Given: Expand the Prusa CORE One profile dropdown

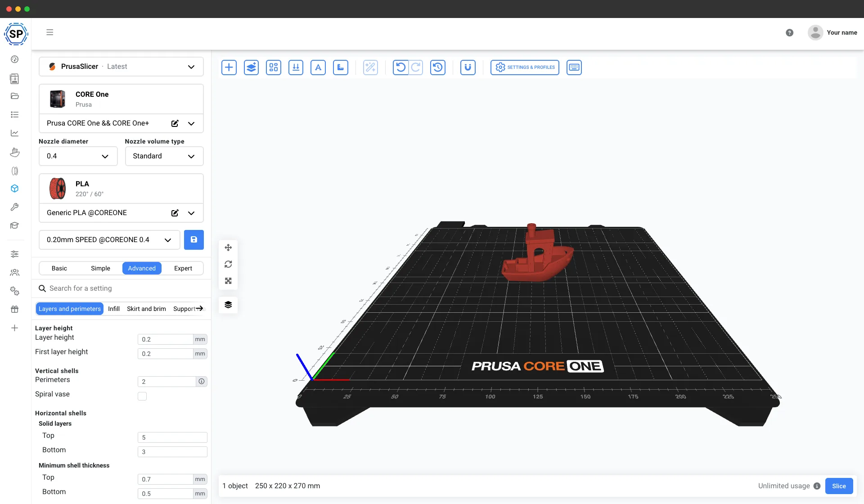Looking at the screenshot, I should 191,123.
